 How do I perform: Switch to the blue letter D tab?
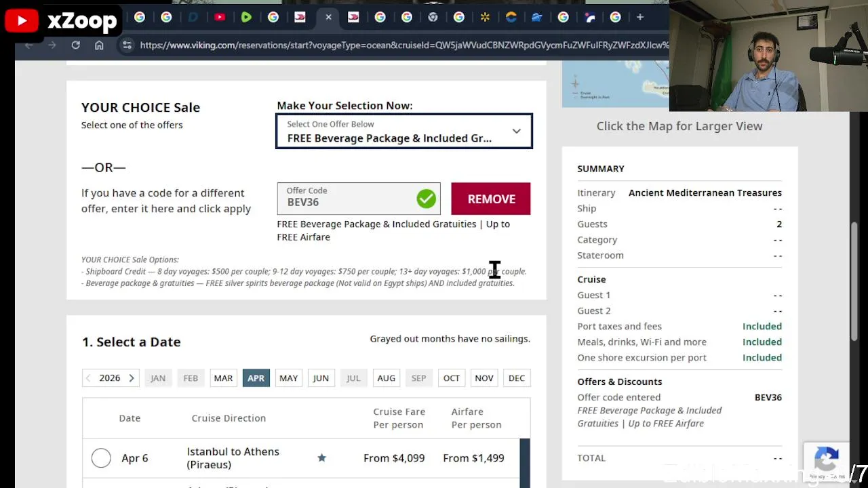tap(193, 18)
